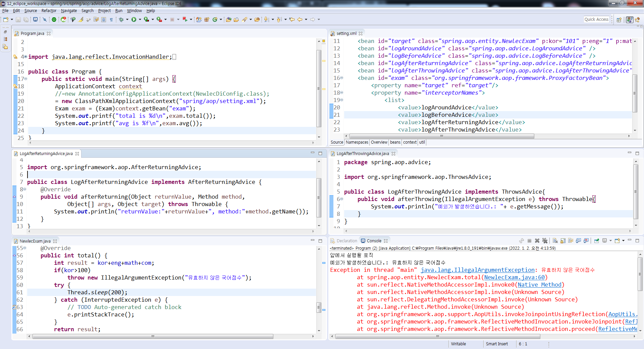Toggle Console Word Wrap
The height and width of the screenshot is (349, 644).
[571, 241]
